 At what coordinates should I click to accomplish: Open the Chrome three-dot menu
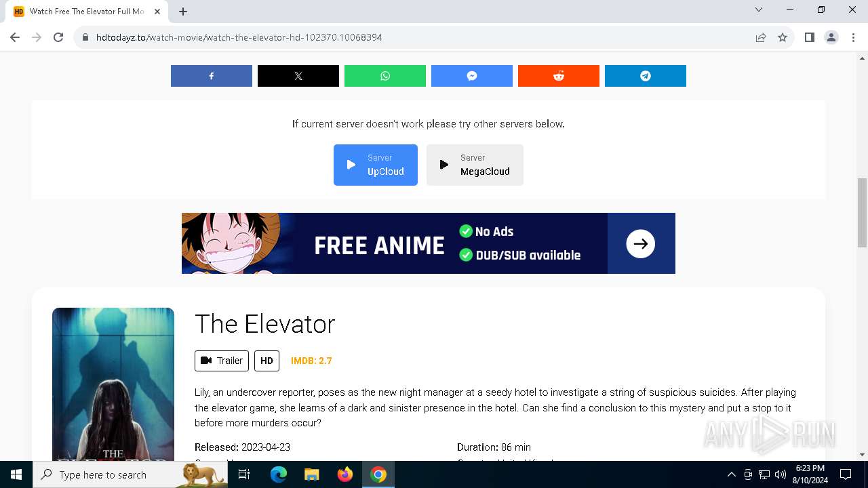[x=852, y=37]
